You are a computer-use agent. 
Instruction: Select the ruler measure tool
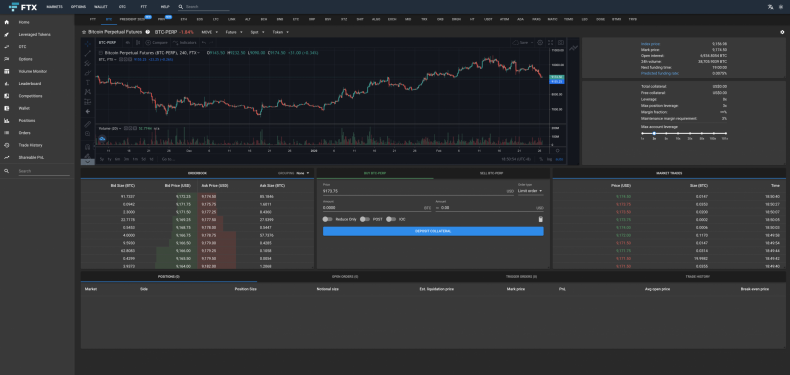(x=88, y=124)
